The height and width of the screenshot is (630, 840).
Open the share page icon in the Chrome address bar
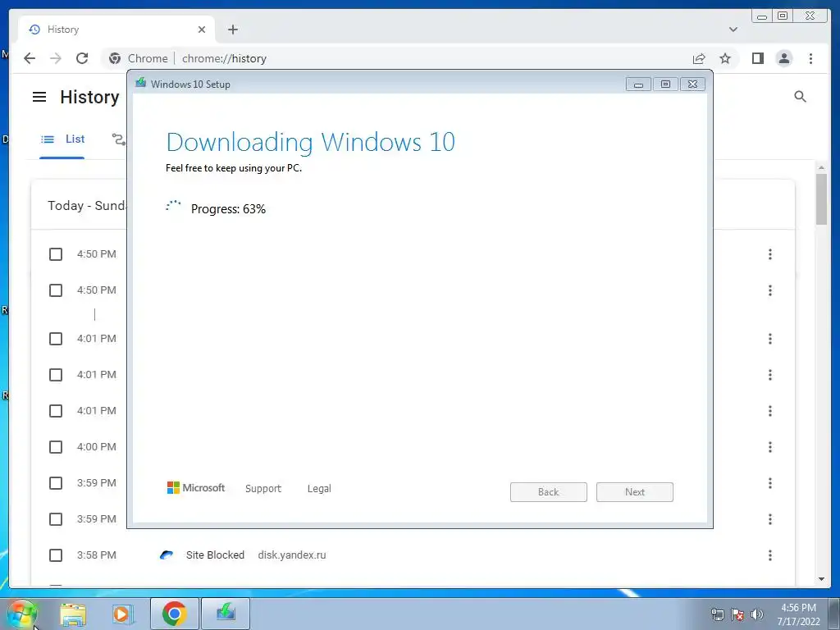click(x=699, y=58)
